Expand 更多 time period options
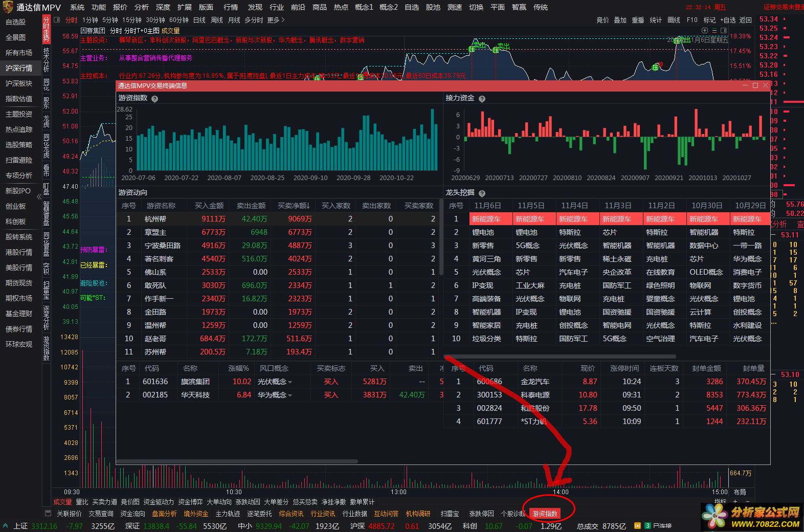The height and width of the screenshot is (532, 804). click(x=276, y=20)
